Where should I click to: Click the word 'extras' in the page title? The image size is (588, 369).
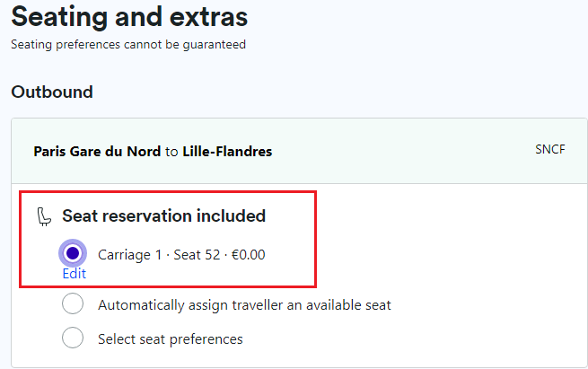point(208,17)
